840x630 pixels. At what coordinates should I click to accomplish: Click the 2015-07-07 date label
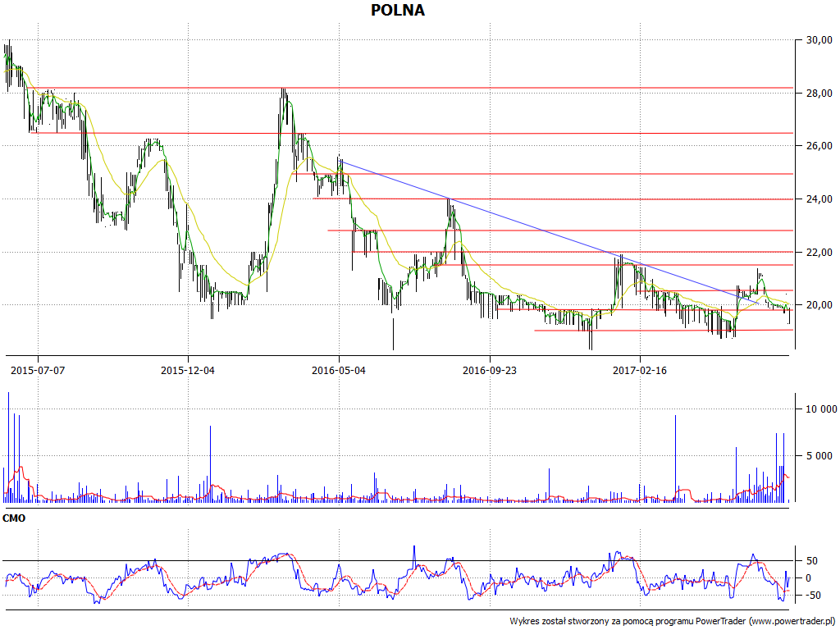pyautogui.click(x=38, y=370)
